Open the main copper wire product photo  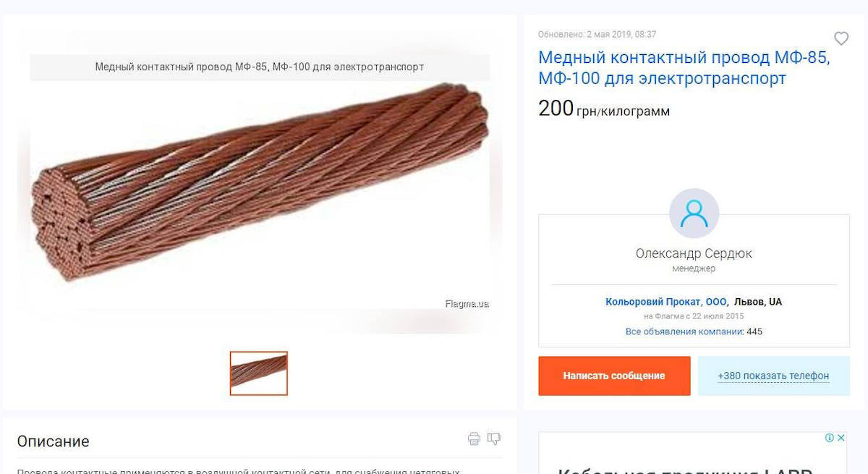click(260, 185)
